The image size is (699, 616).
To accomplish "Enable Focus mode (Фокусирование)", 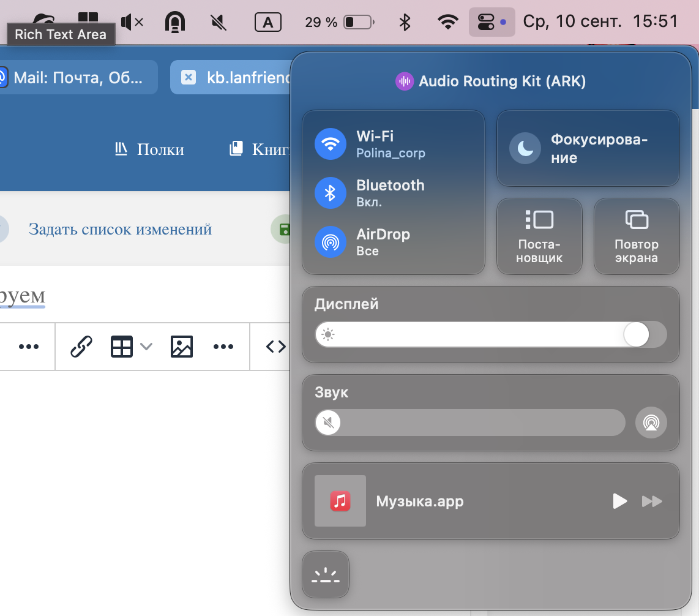I will point(526,149).
